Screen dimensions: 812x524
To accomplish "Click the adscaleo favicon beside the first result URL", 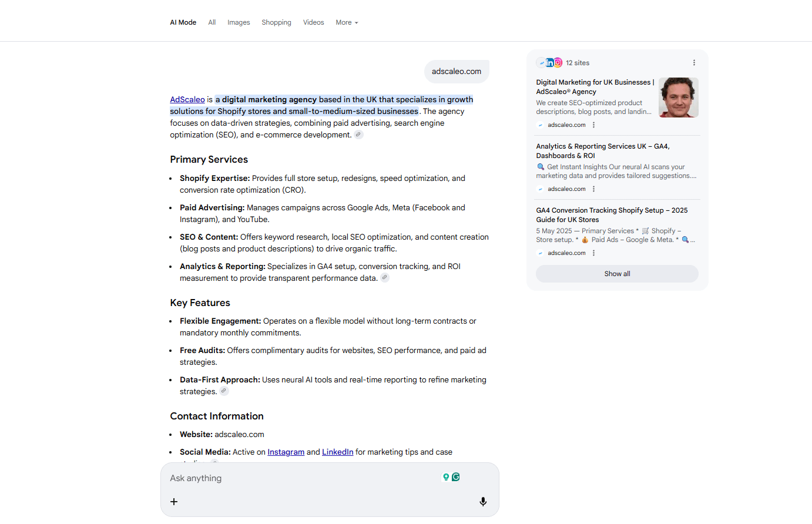I will coord(540,125).
